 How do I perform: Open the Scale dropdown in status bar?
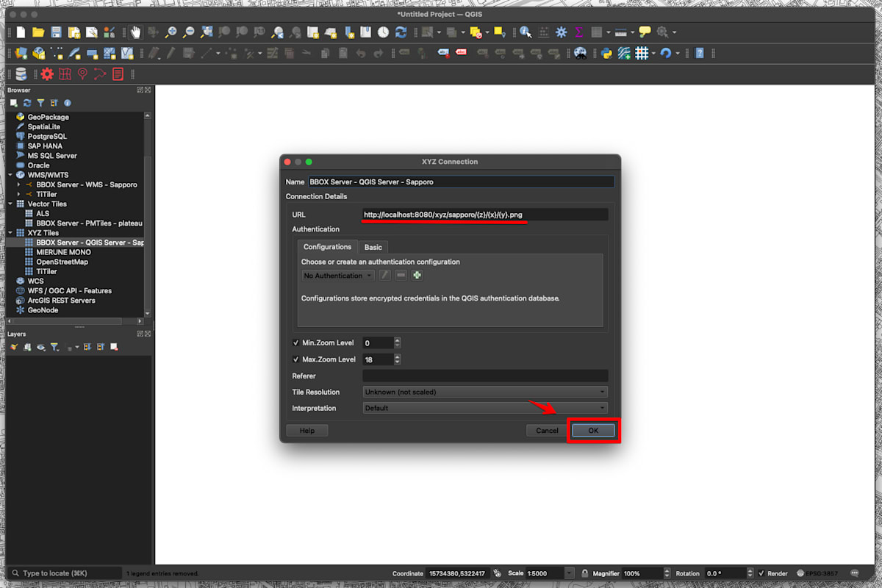570,573
